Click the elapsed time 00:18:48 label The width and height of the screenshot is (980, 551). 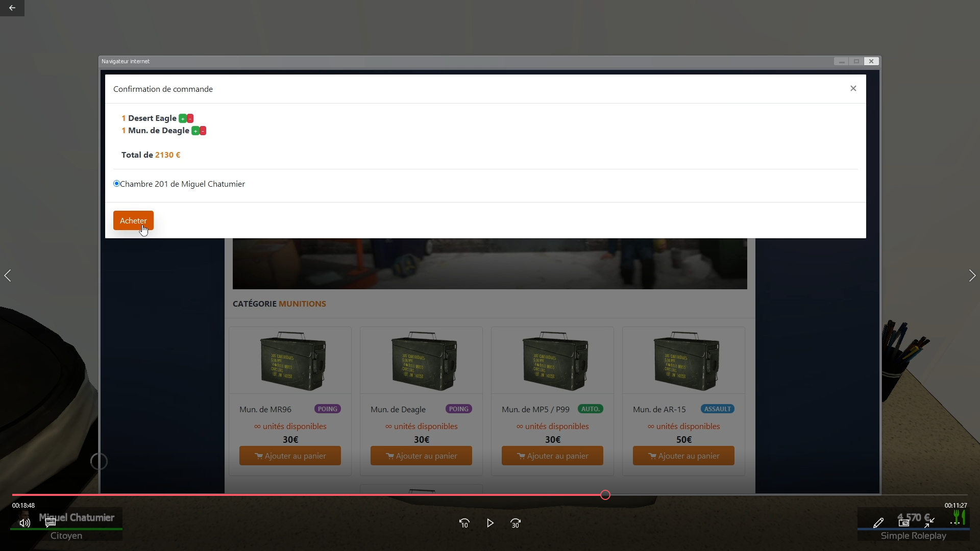point(23,506)
